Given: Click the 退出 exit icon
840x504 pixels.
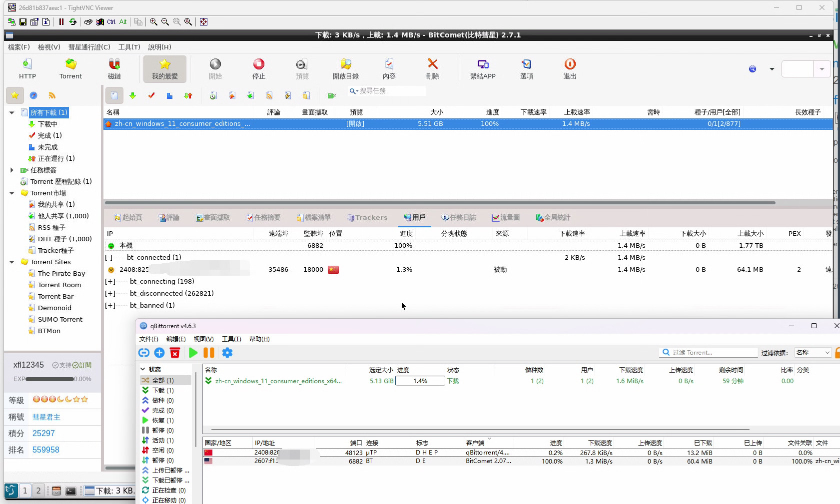Looking at the screenshot, I should pyautogui.click(x=570, y=68).
